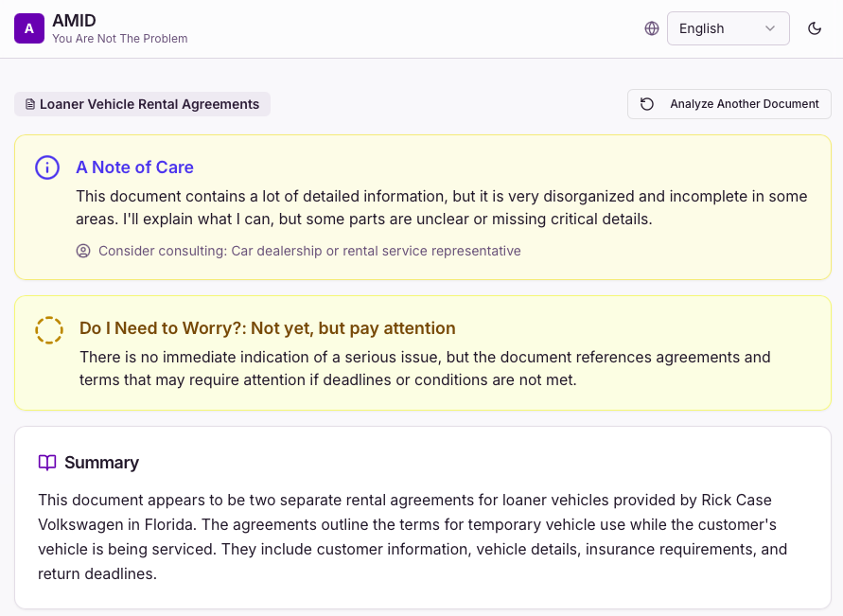Click the dashed circle icon beside Do I Need to Worry
This screenshot has height=616, width=843.
click(48, 330)
